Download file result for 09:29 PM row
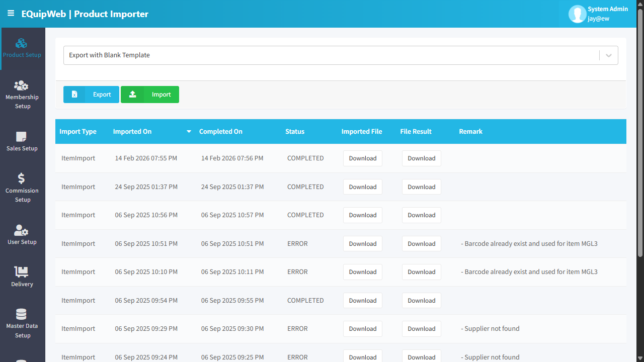The height and width of the screenshot is (362, 644). click(x=422, y=329)
